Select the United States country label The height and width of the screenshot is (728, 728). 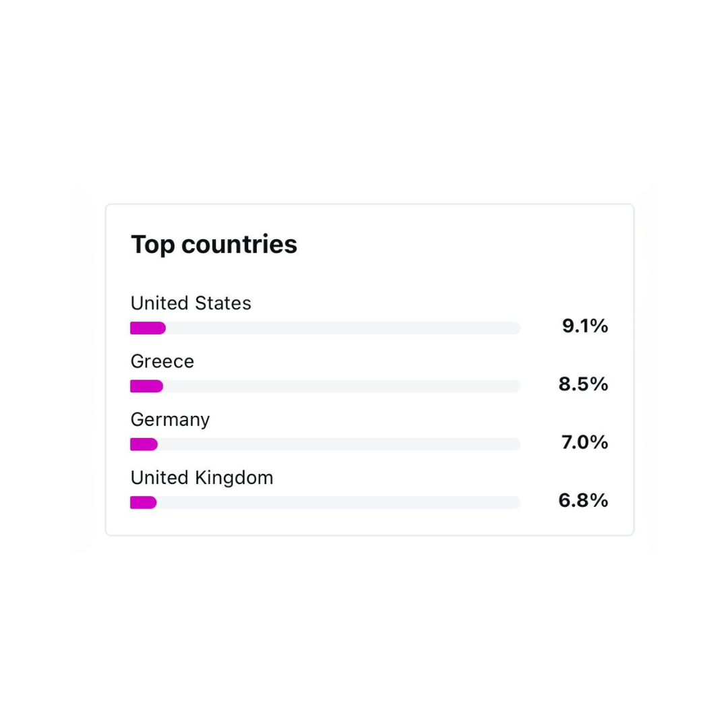click(x=191, y=303)
